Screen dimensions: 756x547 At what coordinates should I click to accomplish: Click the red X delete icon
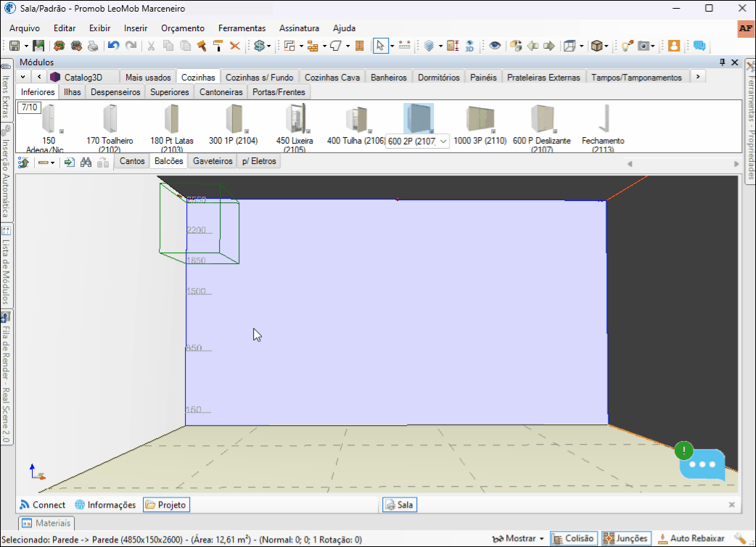(235, 46)
